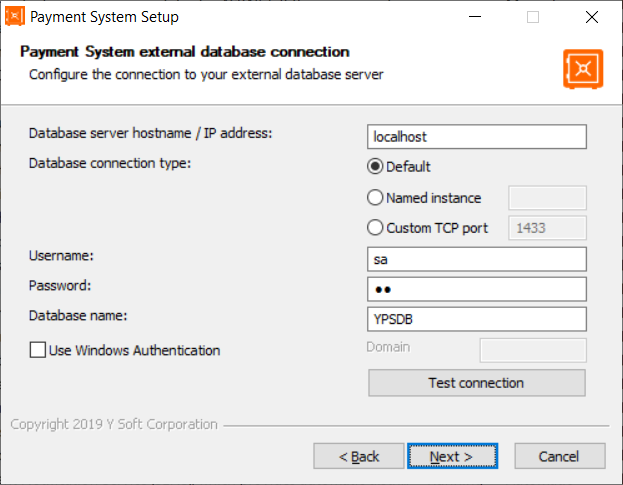The height and width of the screenshot is (485, 623).
Task: Click the orange safe logo in header
Action: pyautogui.click(x=583, y=69)
